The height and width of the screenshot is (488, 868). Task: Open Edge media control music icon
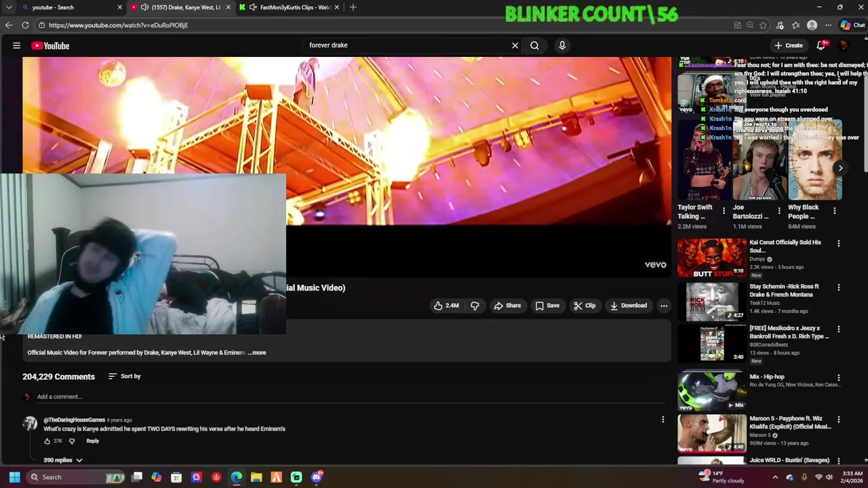pos(780,25)
